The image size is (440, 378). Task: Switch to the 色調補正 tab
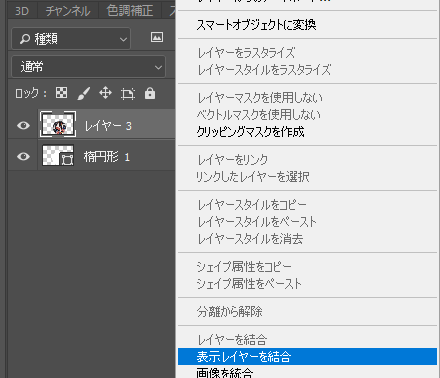point(130,11)
